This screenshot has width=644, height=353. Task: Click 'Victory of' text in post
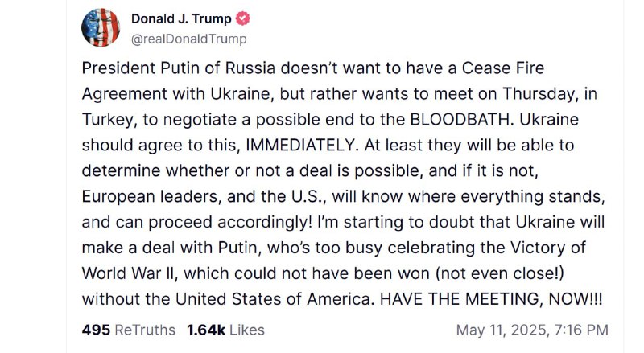(x=548, y=248)
